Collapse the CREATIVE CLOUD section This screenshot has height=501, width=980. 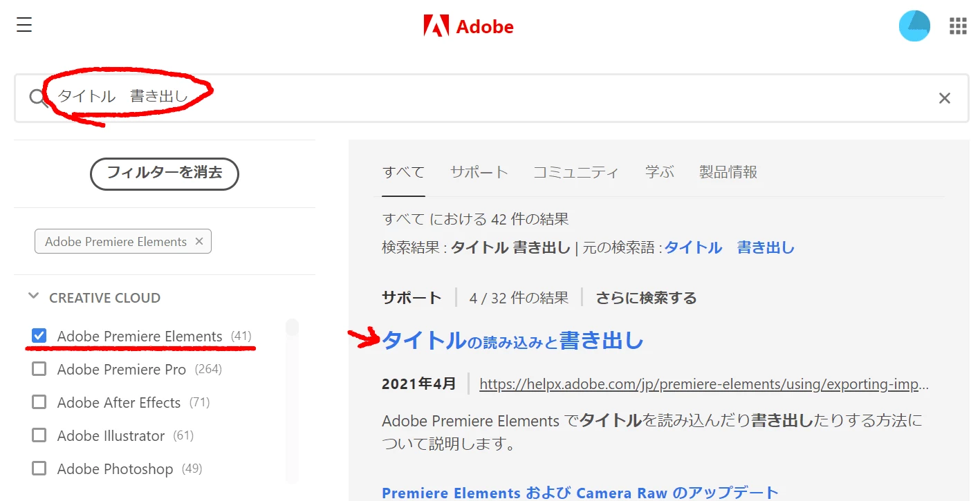click(33, 296)
